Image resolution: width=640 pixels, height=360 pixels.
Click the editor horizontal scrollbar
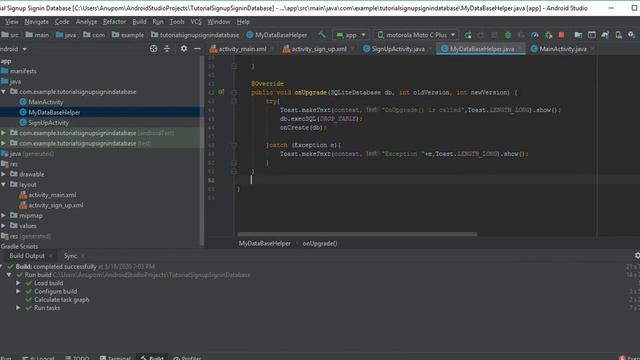coord(357,234)
